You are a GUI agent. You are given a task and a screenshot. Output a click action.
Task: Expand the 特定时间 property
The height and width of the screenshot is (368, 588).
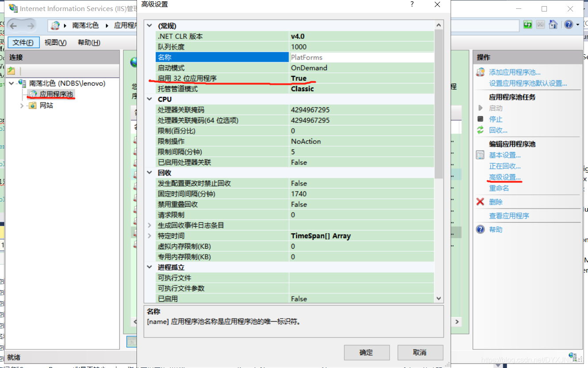tap(149, 236)
